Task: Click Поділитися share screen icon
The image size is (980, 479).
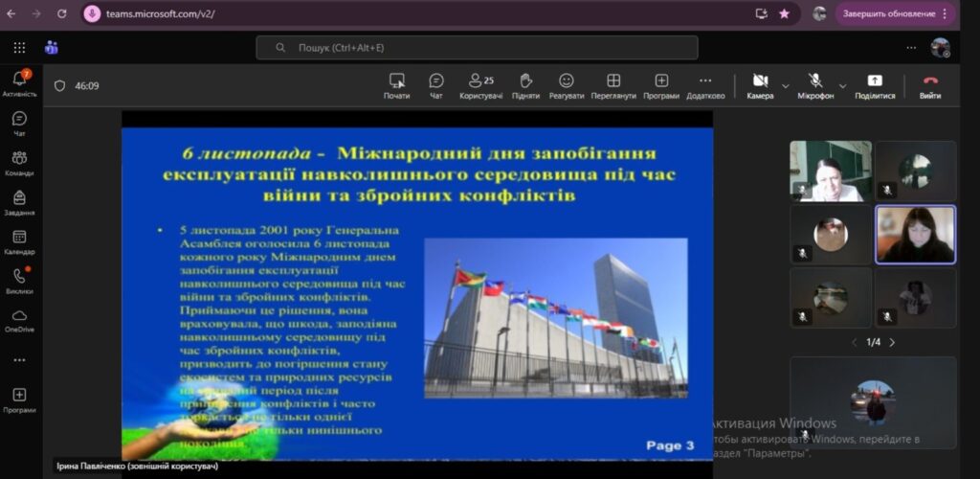Action: click(x=875, y=84)
